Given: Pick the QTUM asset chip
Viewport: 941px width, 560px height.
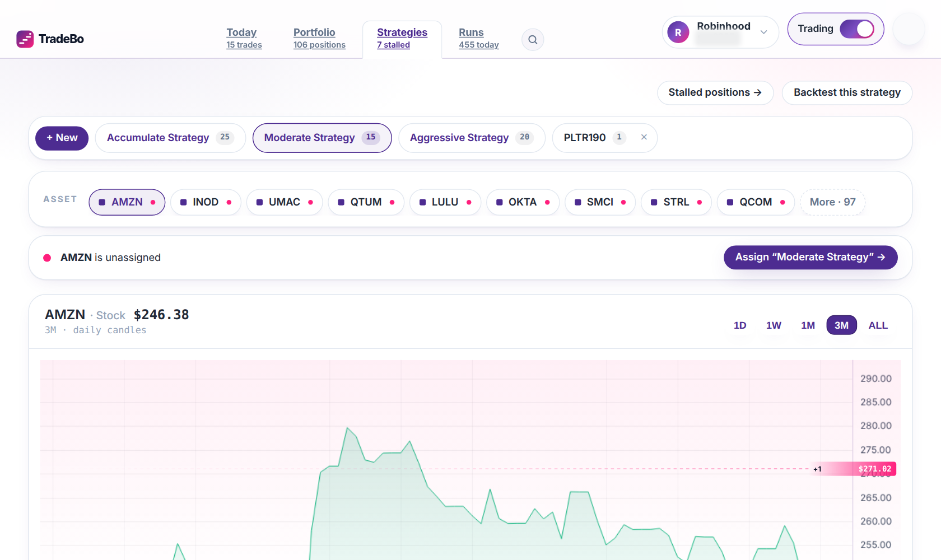Looking at the screenshot, I should [366, 202].
